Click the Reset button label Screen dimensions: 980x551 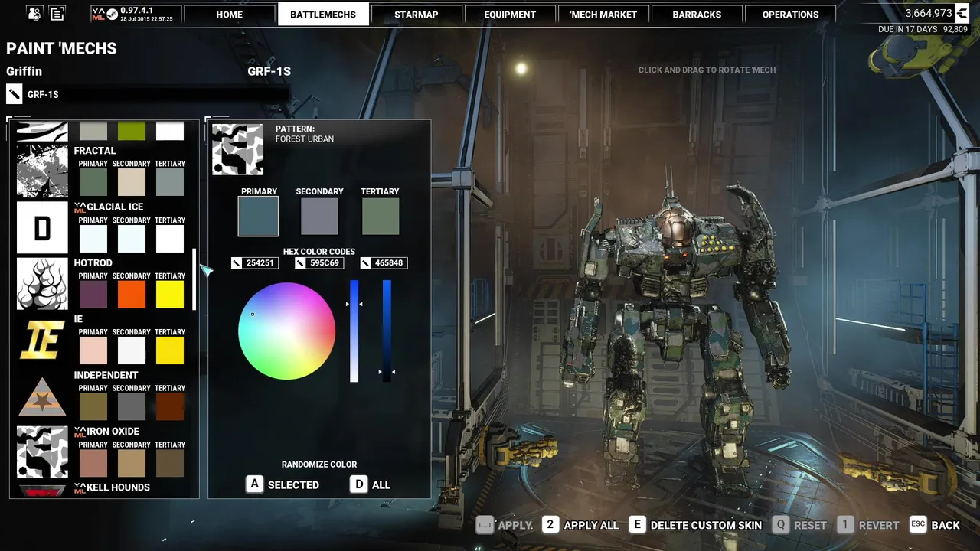(x=810, y=525)
